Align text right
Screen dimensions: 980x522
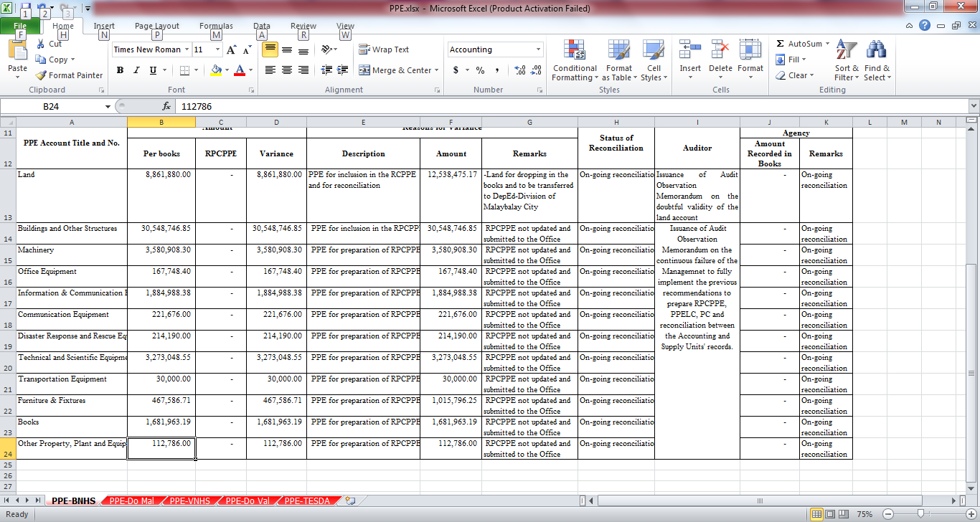click(303, 70)
